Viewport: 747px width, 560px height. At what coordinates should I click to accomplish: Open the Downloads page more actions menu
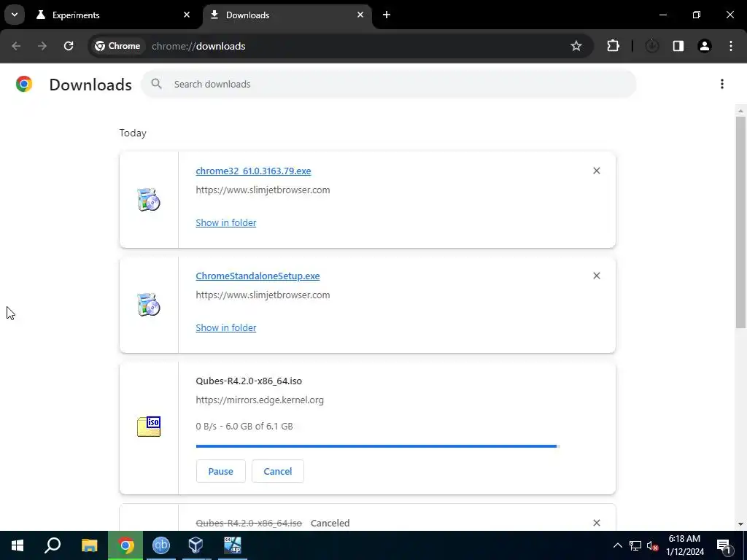point(721,85)
